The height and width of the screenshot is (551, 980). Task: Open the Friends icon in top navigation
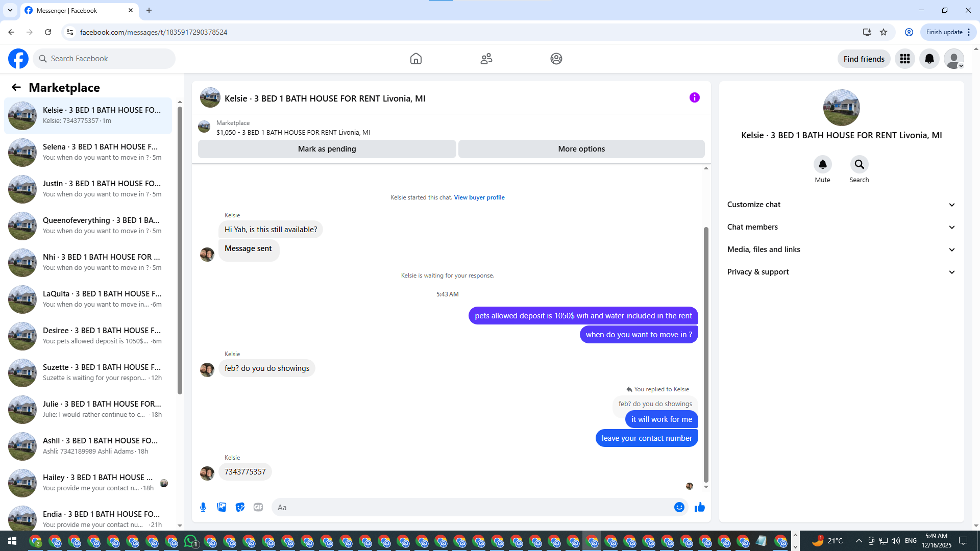[x=486, y=59]
